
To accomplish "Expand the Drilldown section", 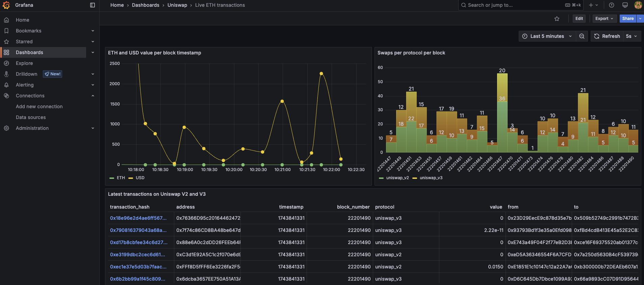I will tap(93, 74).
